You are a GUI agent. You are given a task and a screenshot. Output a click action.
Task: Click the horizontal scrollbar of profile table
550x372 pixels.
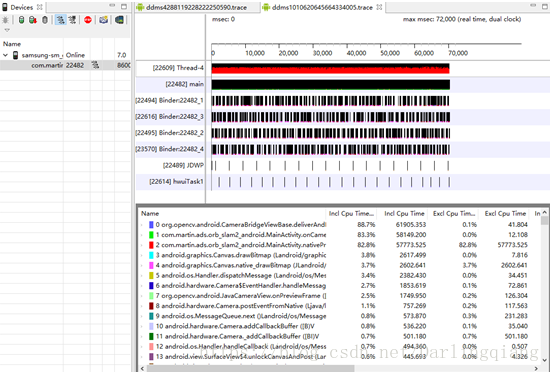[249, 368]
